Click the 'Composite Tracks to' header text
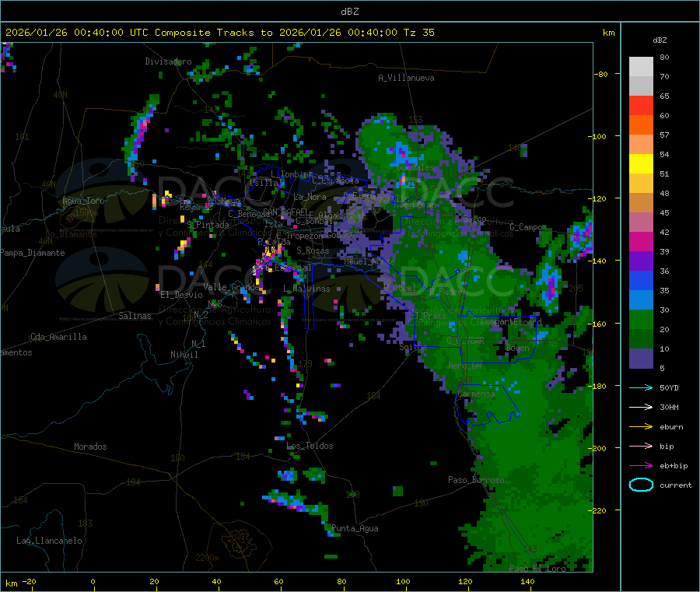700x592 pixels. click(x=214, y=33)
